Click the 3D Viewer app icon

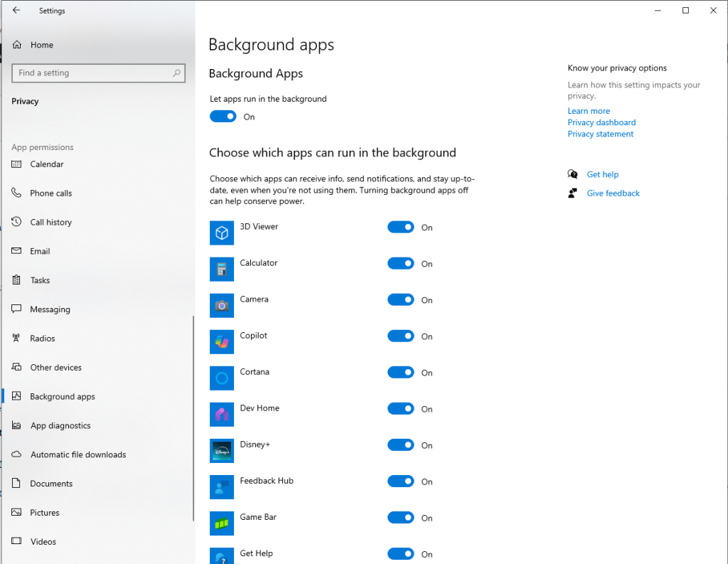(x=222, y=233)
